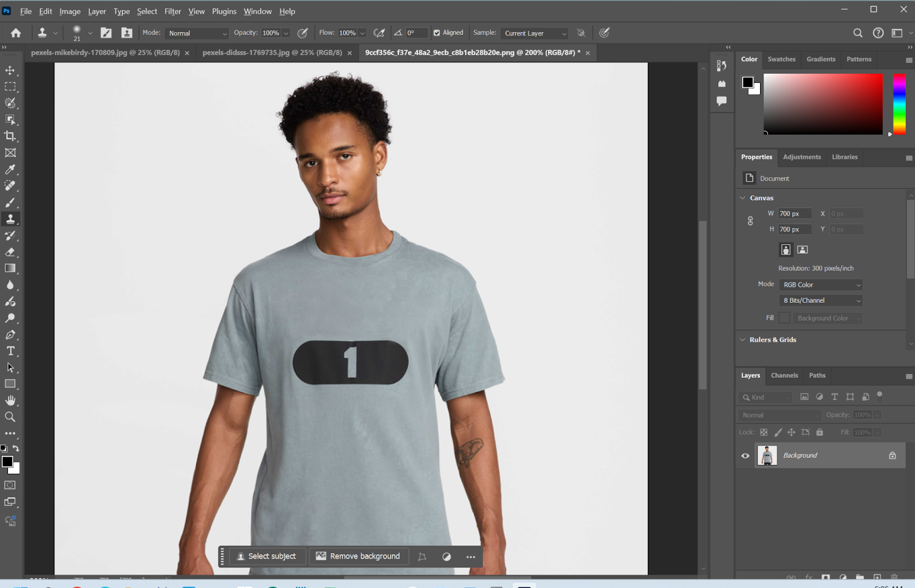Click the canvas width field
Viewport: 915px width, 588px height.
794,214
